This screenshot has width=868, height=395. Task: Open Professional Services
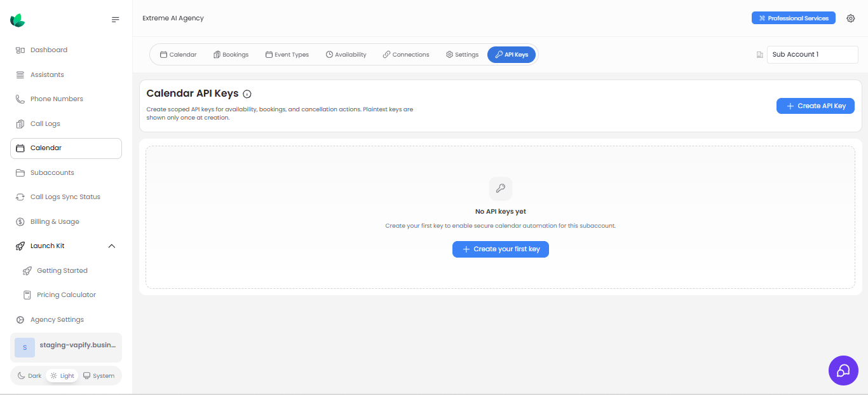(x=794, y=18)
